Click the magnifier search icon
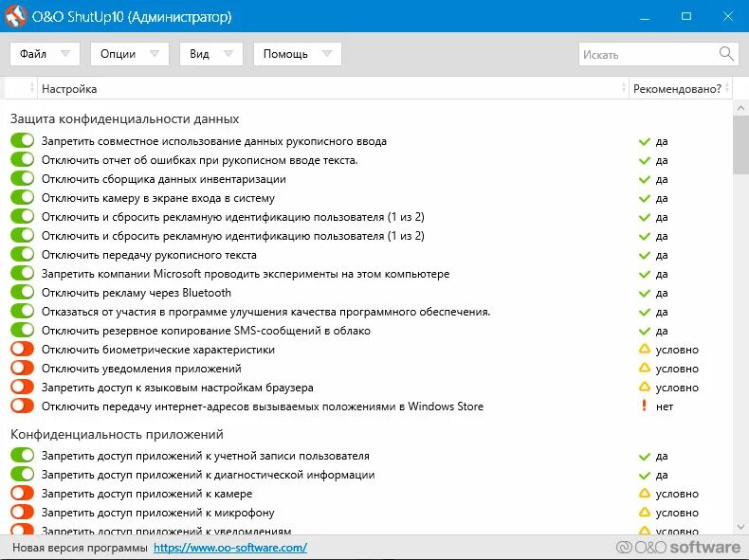749x560 pixels. pyautogui.click(x=726, y=54)
